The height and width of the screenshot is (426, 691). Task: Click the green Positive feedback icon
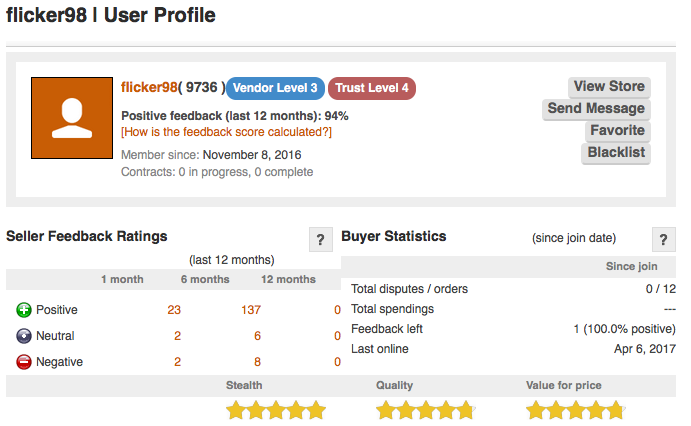pos(24,310)
